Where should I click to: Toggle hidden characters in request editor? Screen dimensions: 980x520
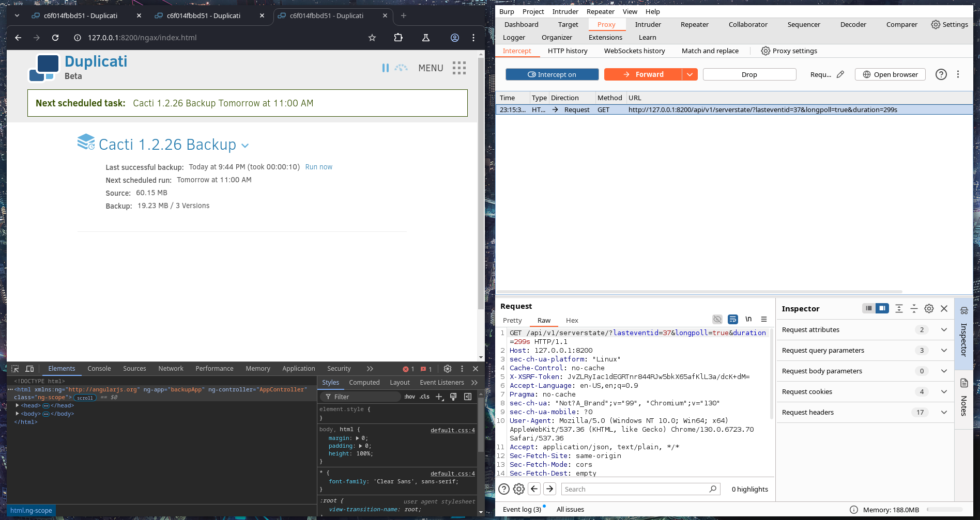717,319
